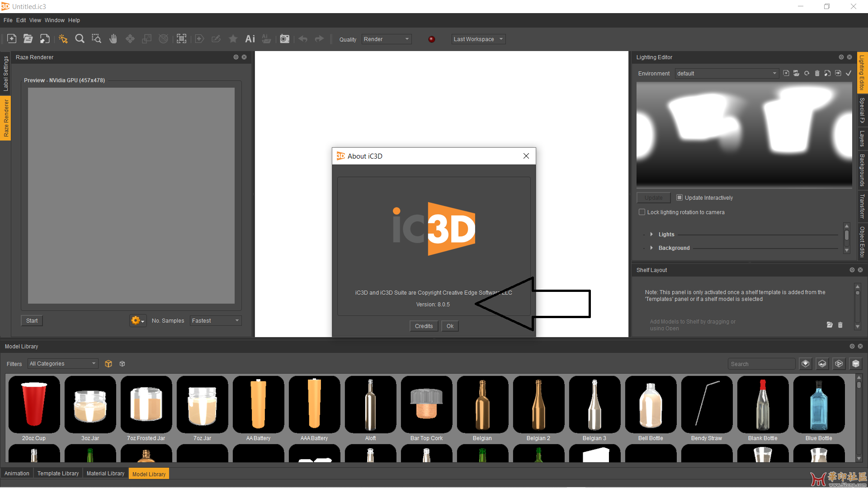Select the zoom-to-region marquee tool

click(96, 39)
